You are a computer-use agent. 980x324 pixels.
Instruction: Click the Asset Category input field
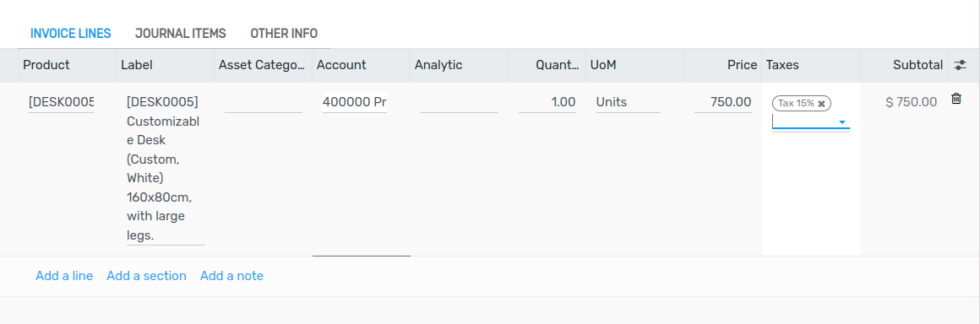click(x=263, y=102)
